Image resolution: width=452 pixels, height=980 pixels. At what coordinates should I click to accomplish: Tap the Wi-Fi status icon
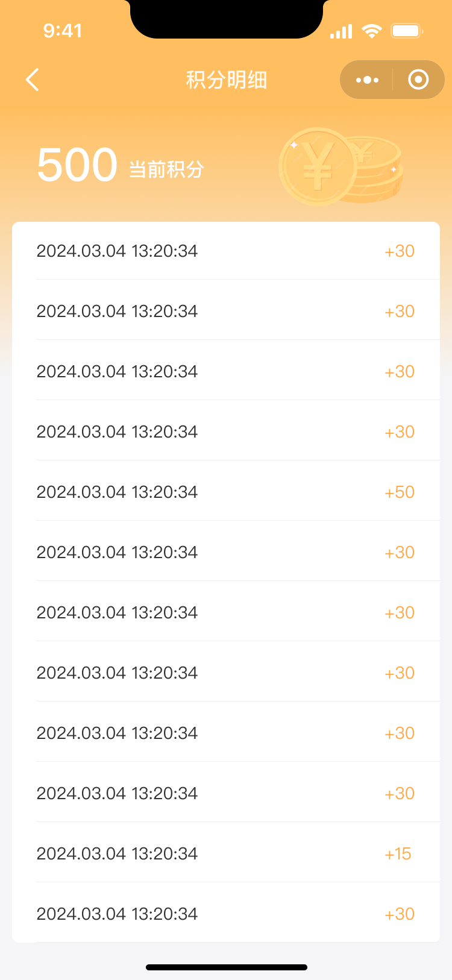372,31
